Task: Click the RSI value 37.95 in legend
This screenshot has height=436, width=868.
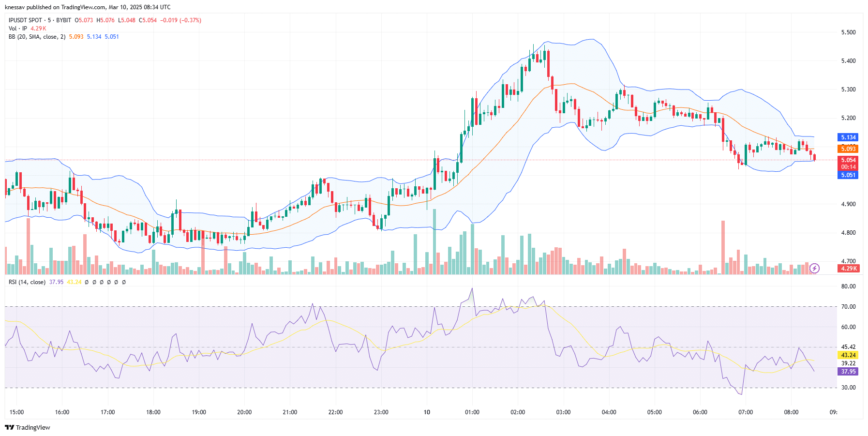Action: click(x=56, y=282)
